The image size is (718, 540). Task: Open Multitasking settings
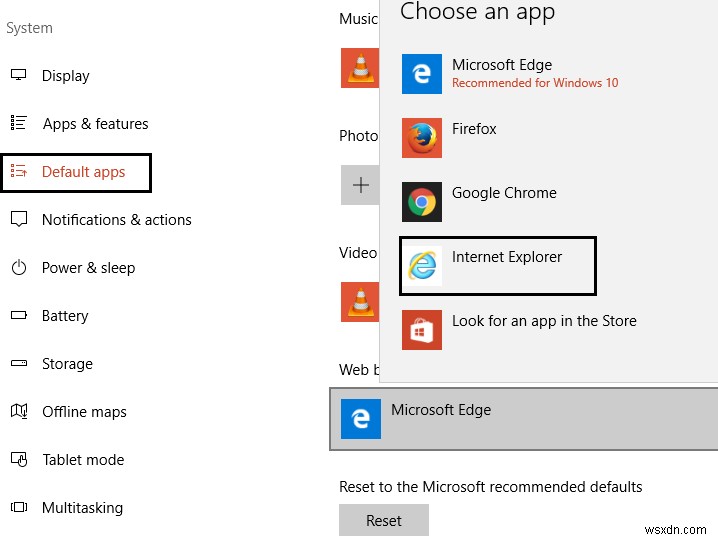click(x=82, y=508)
